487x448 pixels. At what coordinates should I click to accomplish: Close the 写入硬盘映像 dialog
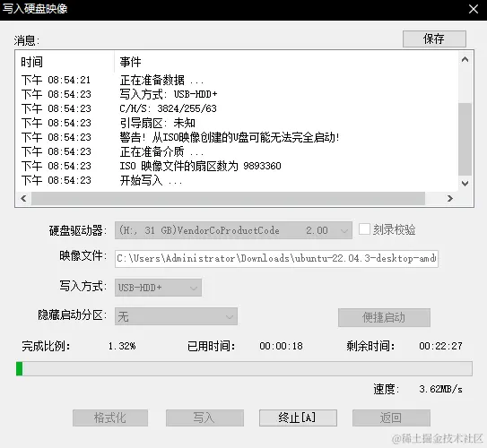tap(474, 9)
